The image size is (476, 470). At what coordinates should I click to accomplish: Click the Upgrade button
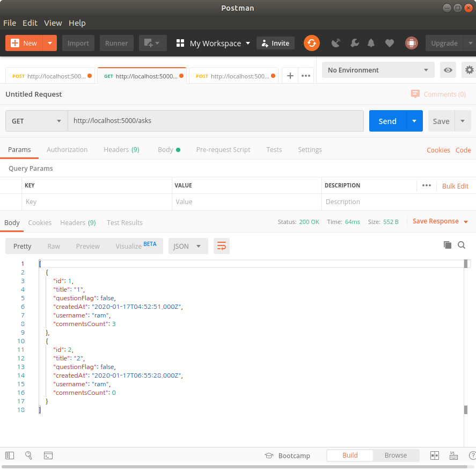tap(444, 43)
